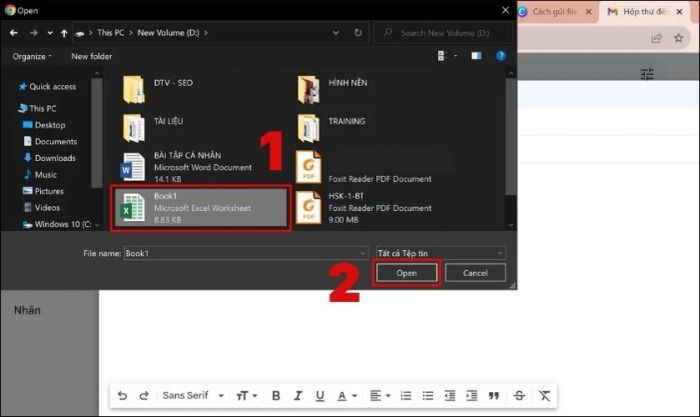Toggle italic formatting

298,395
